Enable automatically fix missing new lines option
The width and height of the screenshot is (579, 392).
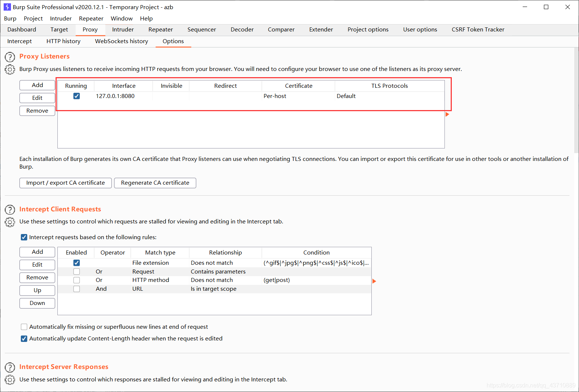click(24, 327)
